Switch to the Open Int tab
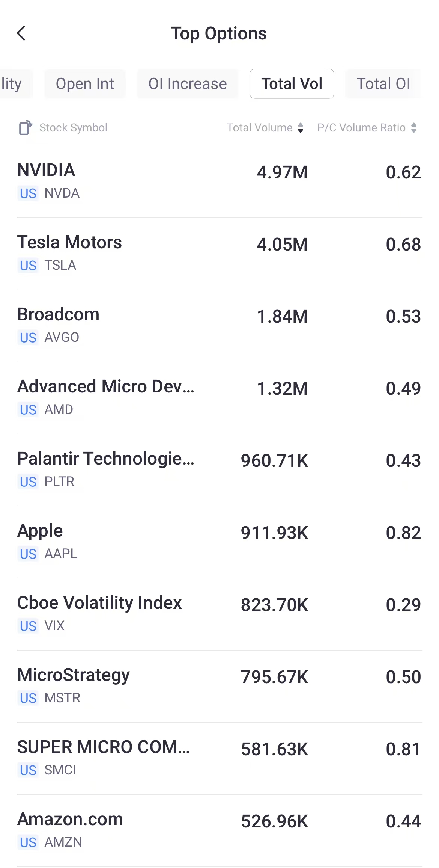This screenshot has width=439, height=868. (85, 84)
